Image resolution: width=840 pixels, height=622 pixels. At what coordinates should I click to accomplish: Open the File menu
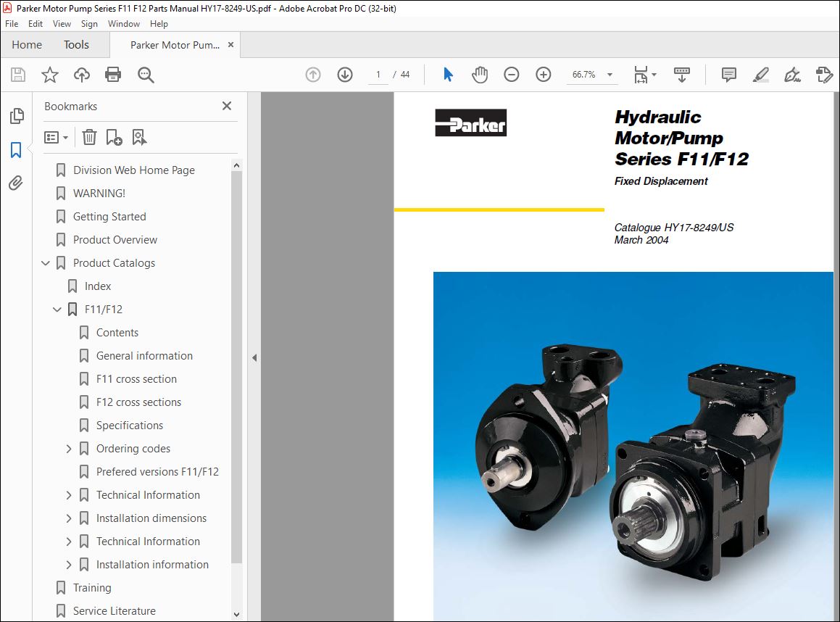pyautogui.click(x=12, y=24)
